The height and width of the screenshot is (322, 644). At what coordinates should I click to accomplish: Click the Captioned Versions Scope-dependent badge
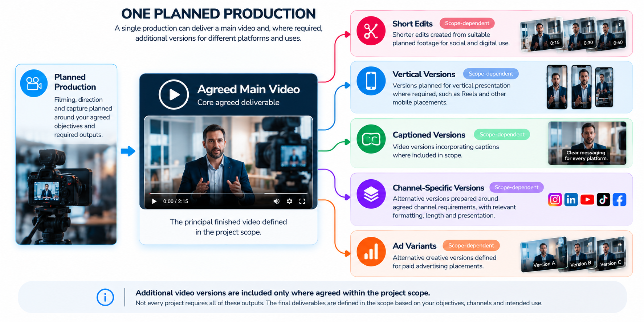tap(502, 134)
